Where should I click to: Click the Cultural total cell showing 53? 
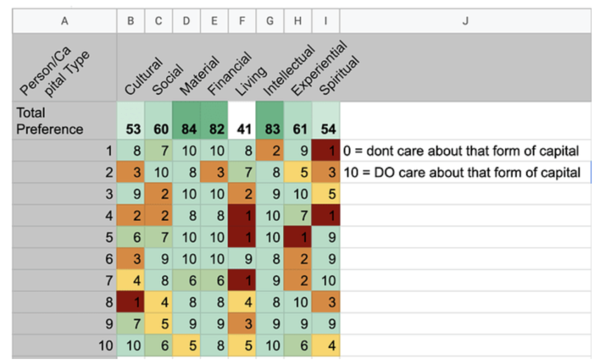[130, 120]
